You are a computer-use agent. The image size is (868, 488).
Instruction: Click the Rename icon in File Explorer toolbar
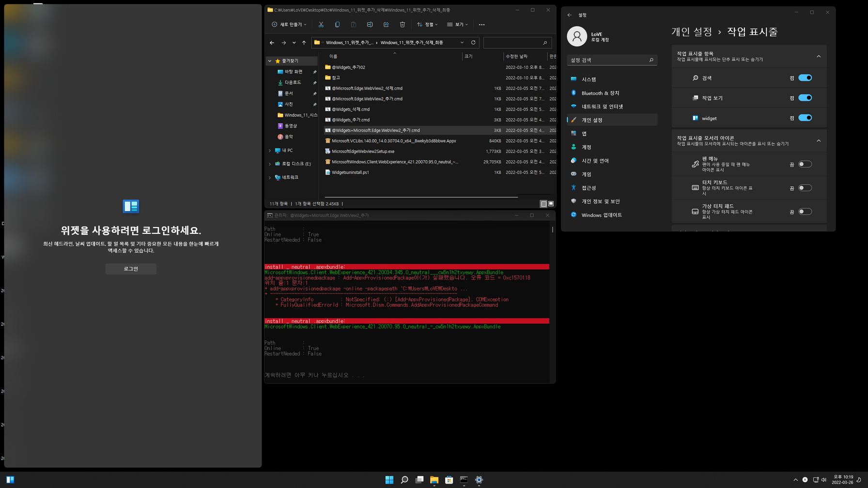(x=370, y=24)
